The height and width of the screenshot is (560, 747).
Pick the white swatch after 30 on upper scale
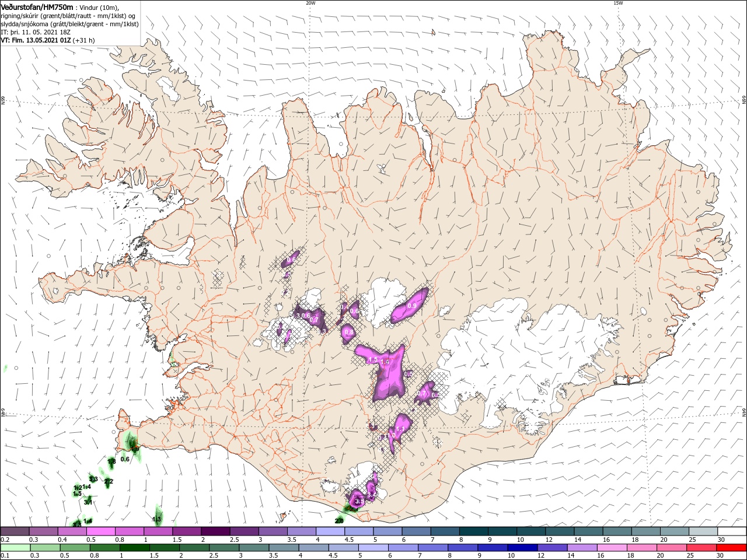[732, 531]
